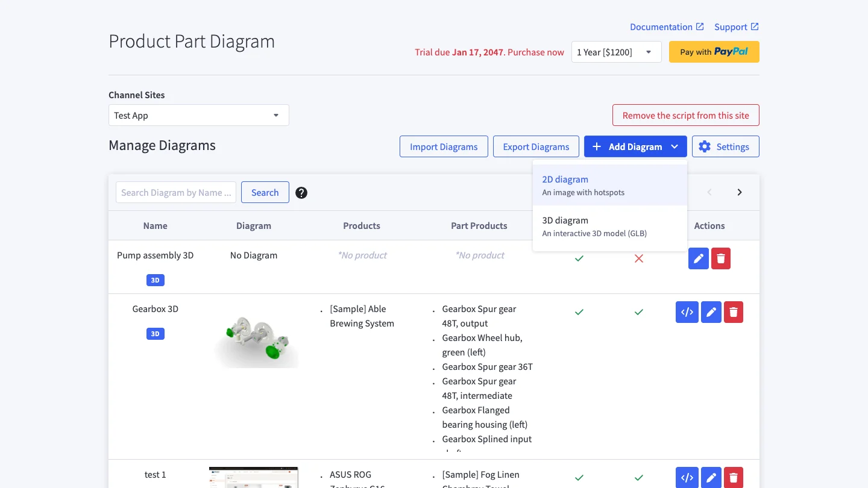Pay with PayPal

(714, 52)
